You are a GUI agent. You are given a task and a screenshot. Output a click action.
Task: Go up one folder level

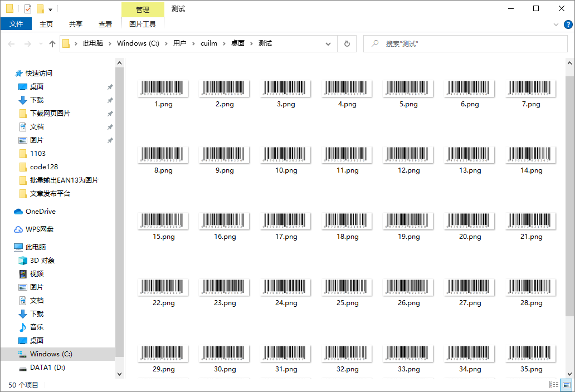52,44
